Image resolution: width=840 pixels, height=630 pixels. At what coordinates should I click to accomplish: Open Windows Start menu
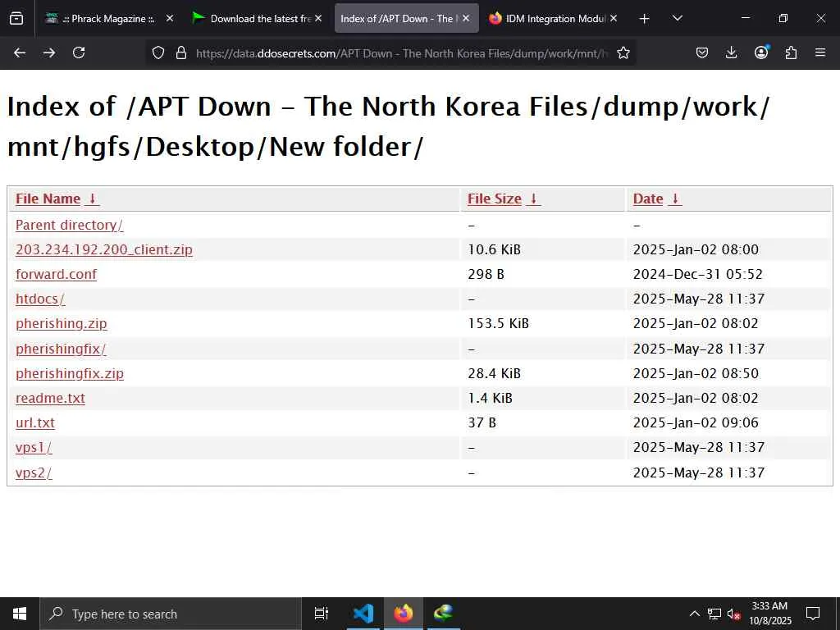tap(20, 614)
